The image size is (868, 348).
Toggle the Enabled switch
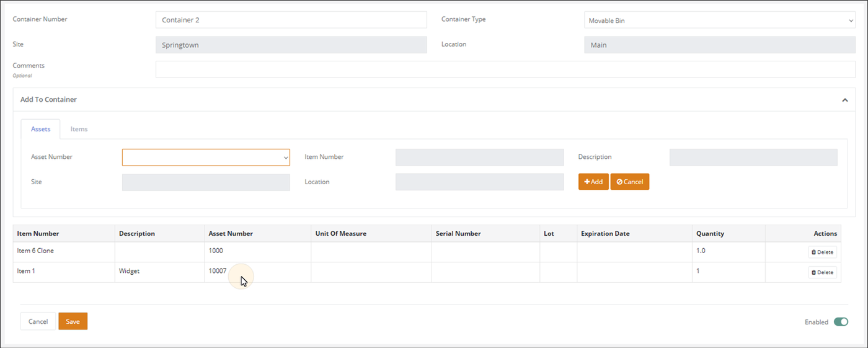point(841,322)
